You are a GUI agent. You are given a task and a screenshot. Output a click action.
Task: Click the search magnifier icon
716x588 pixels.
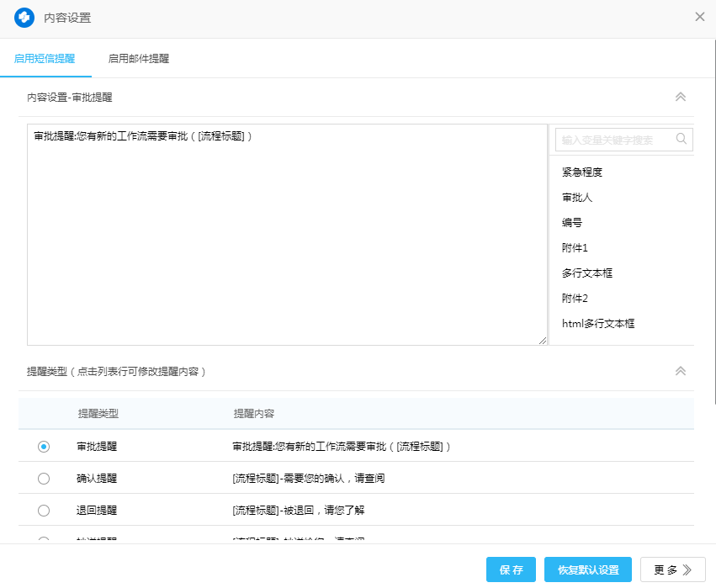[x=682, y=140]
